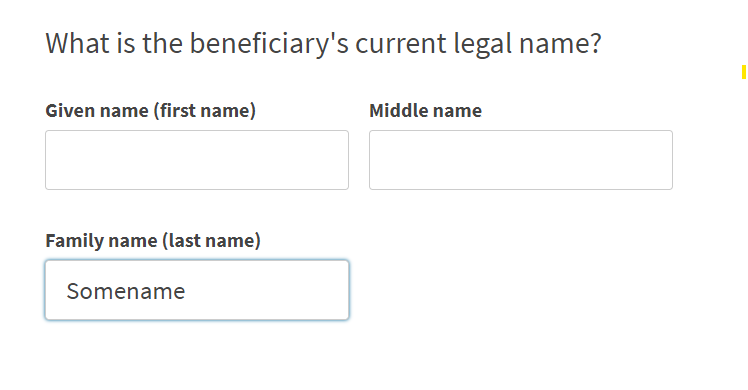Click 'legal name?' at end of heading
This screenshot has width=748, height=390.
tap(527, 44)
